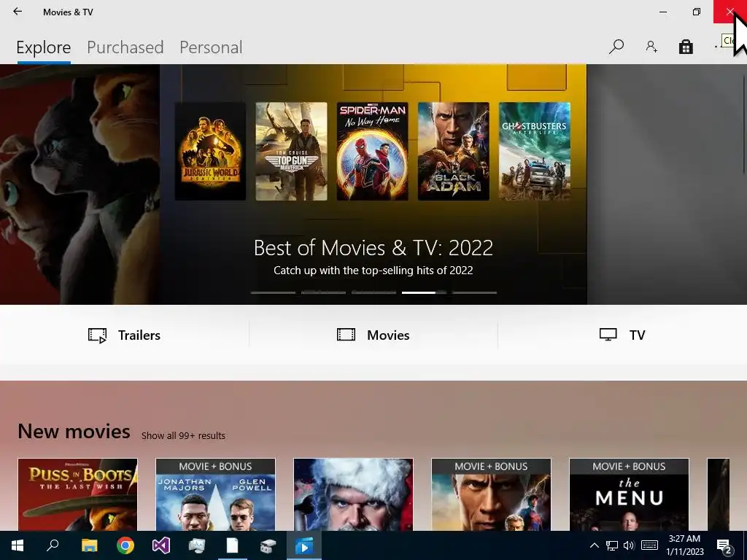Select Movies & TV taskbar icon
Screen dimensions: 747x560
tap(304, 545)
